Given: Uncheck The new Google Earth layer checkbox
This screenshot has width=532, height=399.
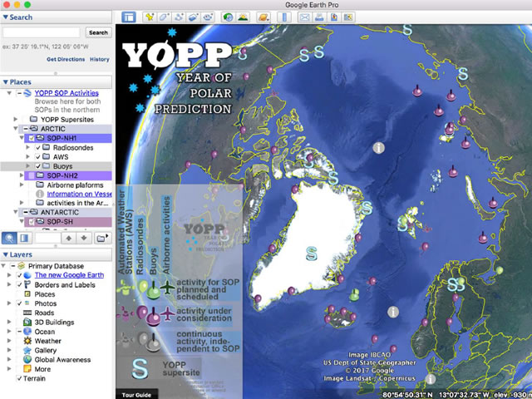Looking at the screenshot, I should click(x=19, y=275).
